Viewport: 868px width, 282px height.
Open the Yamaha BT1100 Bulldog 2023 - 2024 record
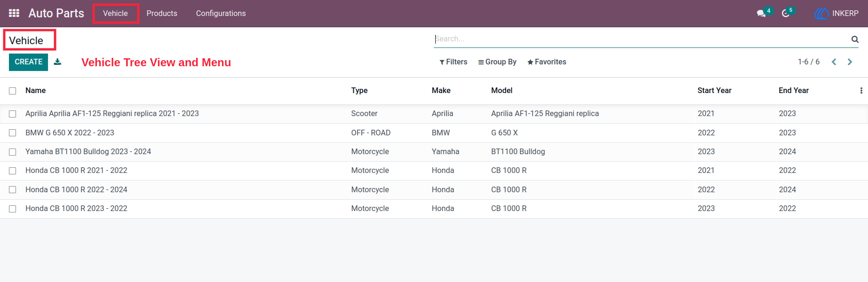coord(88,152)
